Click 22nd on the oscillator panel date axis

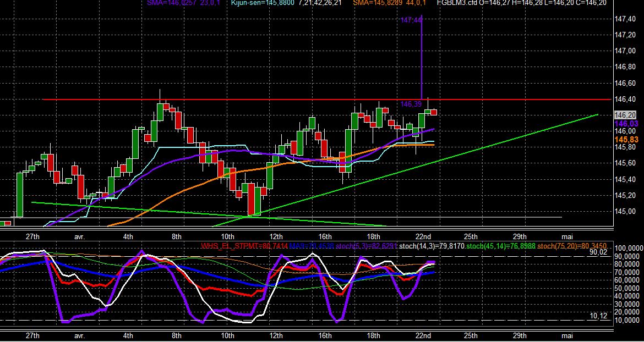pos(423,335)
